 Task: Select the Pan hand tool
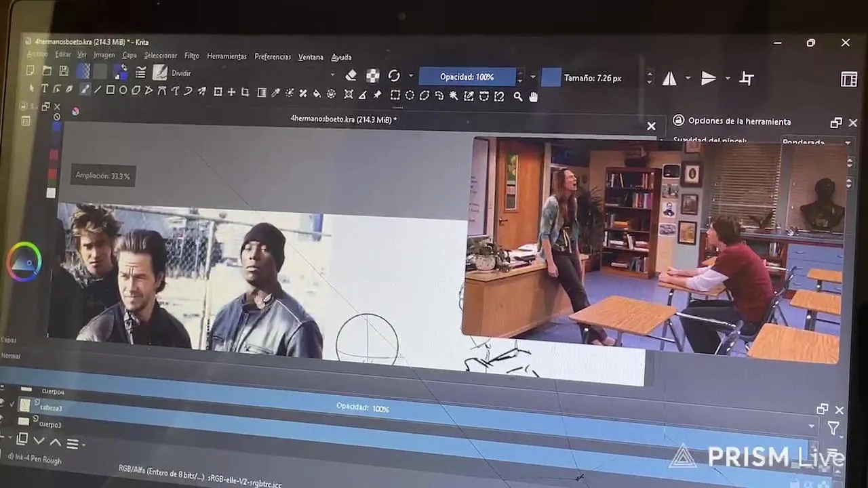[x=534, y=97]
